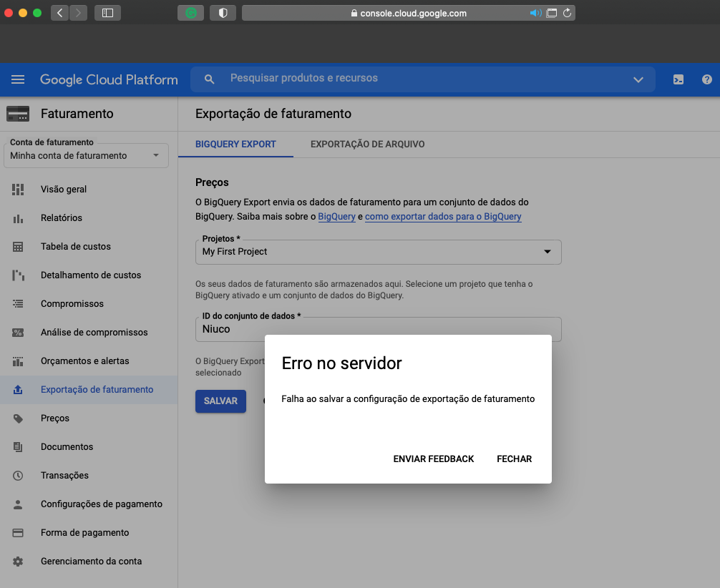Click the Safari address bar
This screenshot has height=588, width=720.
[408, 13]
